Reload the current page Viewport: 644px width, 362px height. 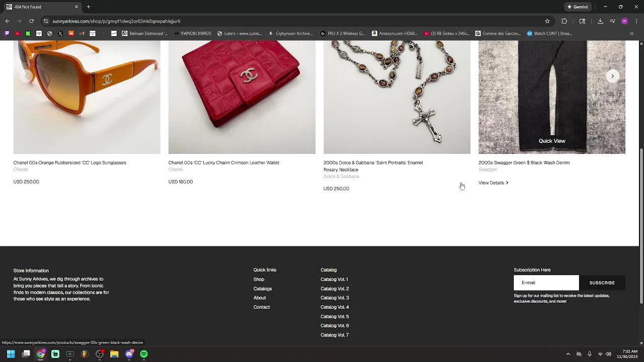pyautogui.click(x=31, y=21)
